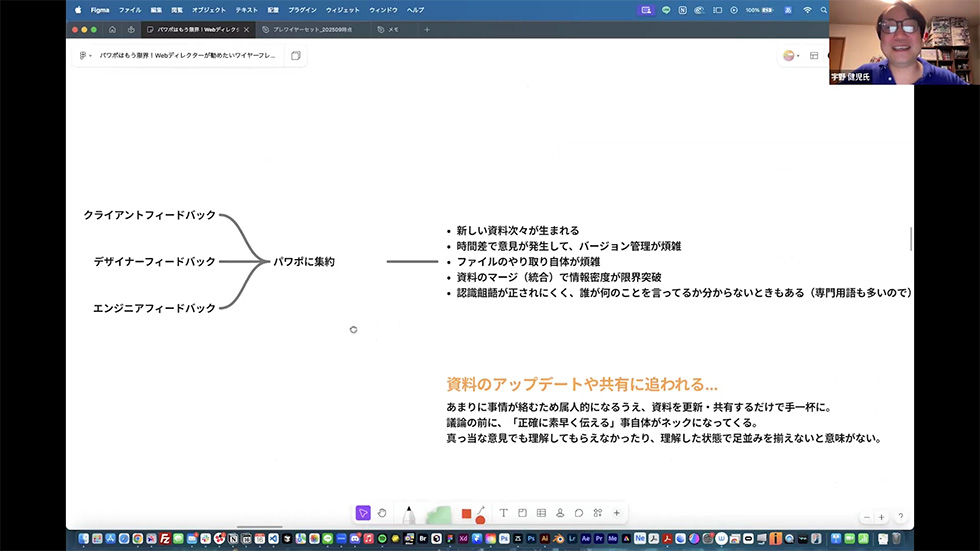The image size is (980, 551).
Task: Select the Move (arrow) tool
Action: point(362,513)
